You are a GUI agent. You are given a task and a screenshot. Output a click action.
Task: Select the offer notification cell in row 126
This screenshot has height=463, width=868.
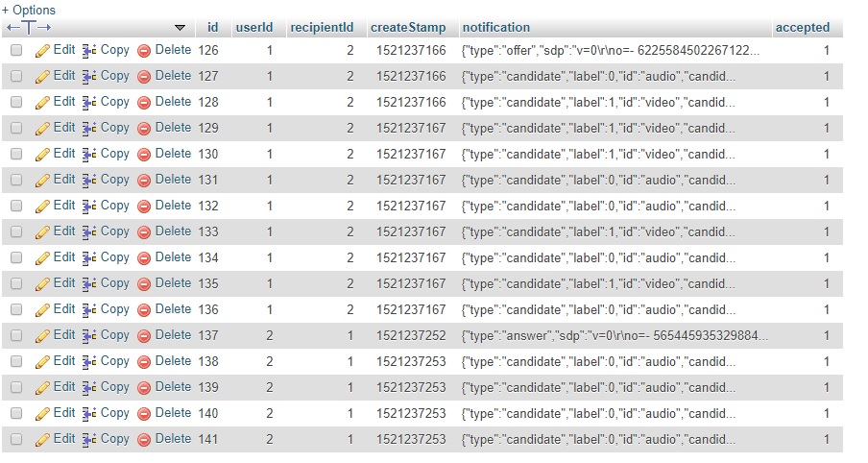[611, 50]
